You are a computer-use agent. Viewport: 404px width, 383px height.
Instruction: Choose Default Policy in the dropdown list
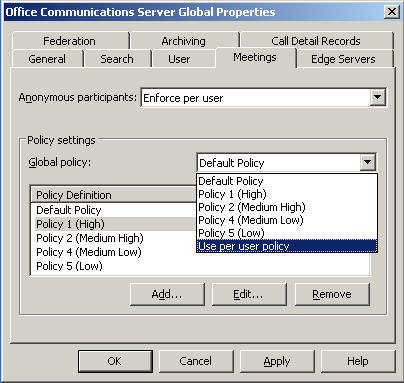pos(287,181)
